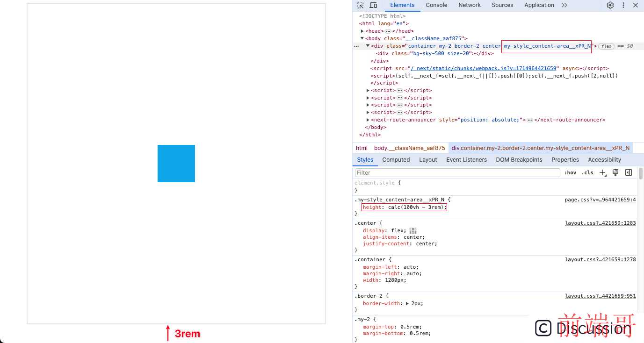Switch to the Elements tab

(402, 5)
